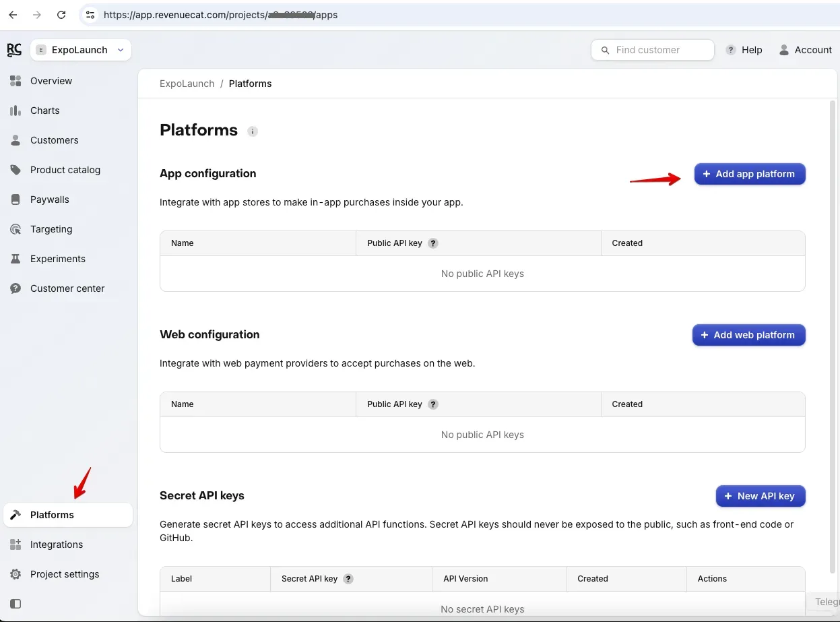The image size is (840, 622).
Task: Open the Paywalls menu item
Action: [68, 199]
